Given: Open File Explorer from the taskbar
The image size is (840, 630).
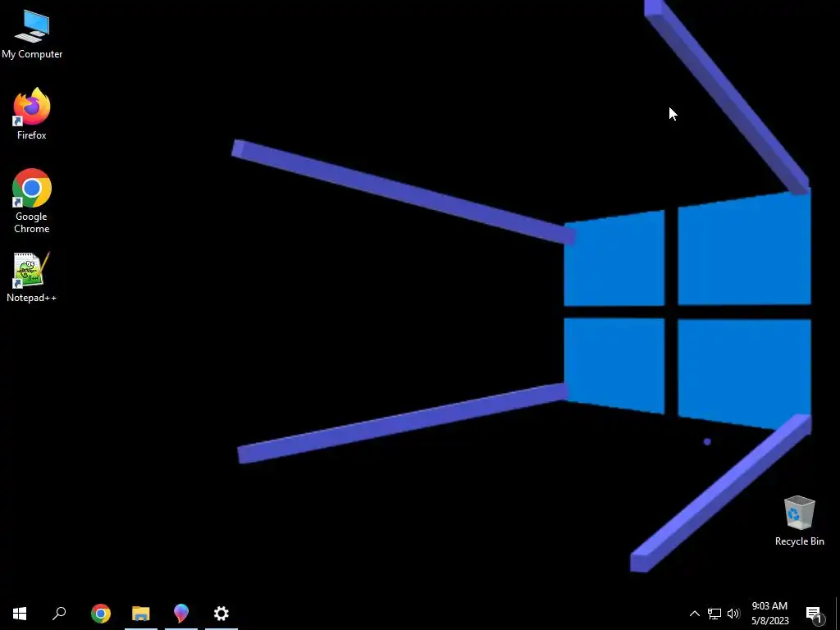Looking at the screenshot, I should click(x=141, y=614).
